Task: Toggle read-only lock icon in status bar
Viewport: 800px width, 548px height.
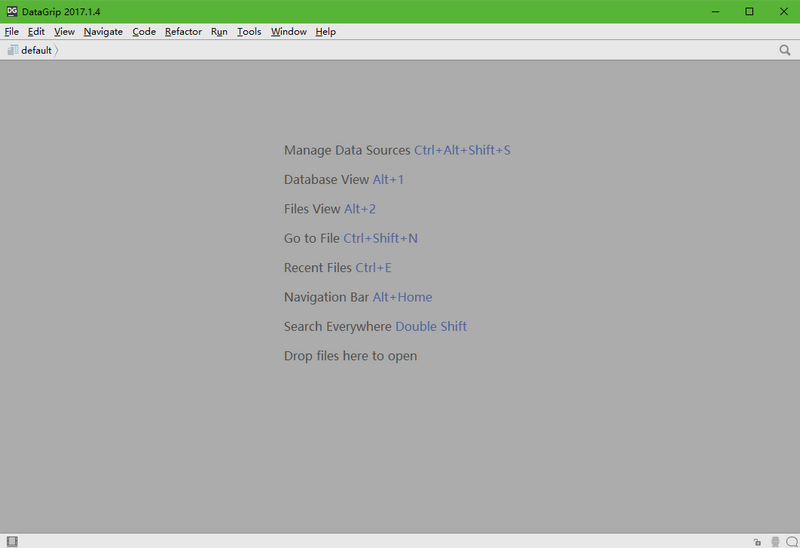Action: point(757,542)
